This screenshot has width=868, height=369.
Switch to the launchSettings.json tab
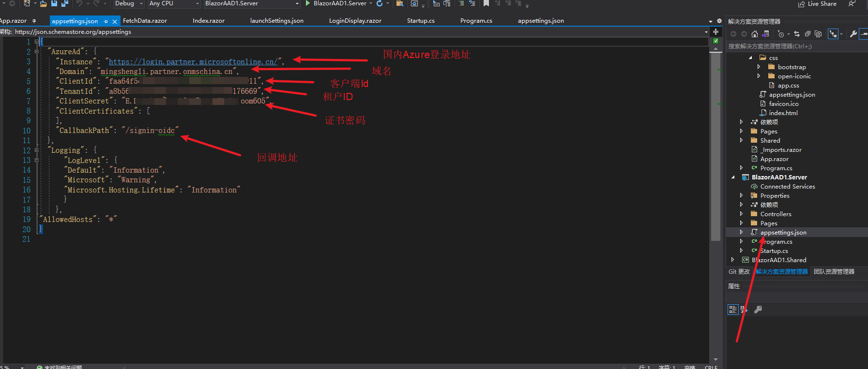coord(277,21)
